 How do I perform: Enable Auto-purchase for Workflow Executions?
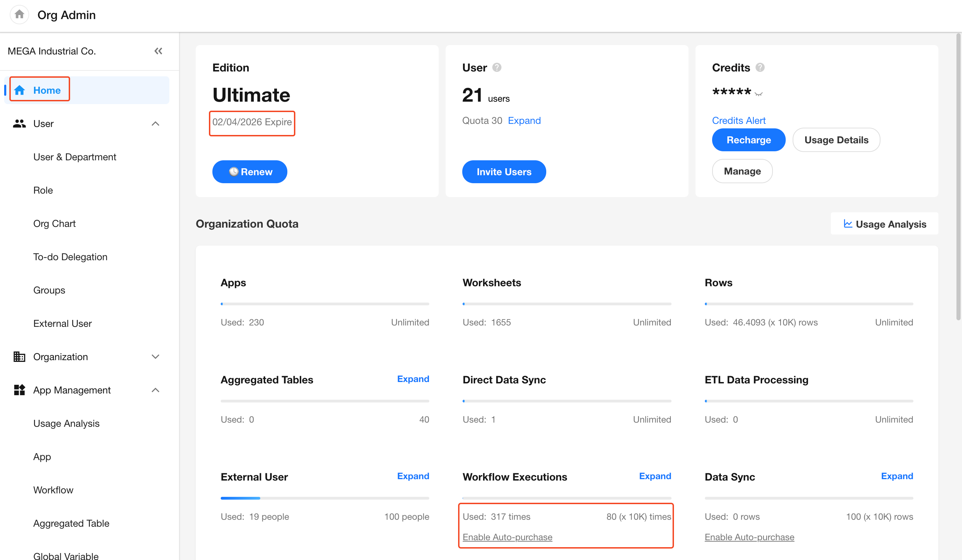(507, 537)
